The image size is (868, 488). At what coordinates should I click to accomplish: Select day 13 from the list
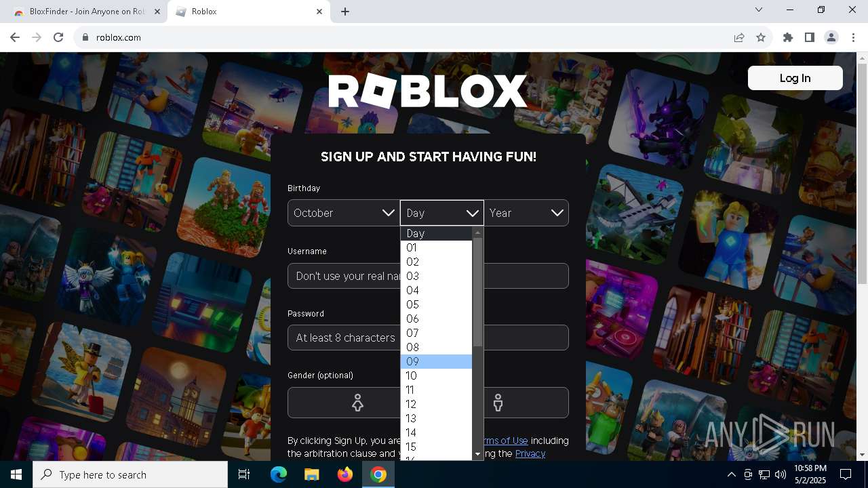point(436,418)
